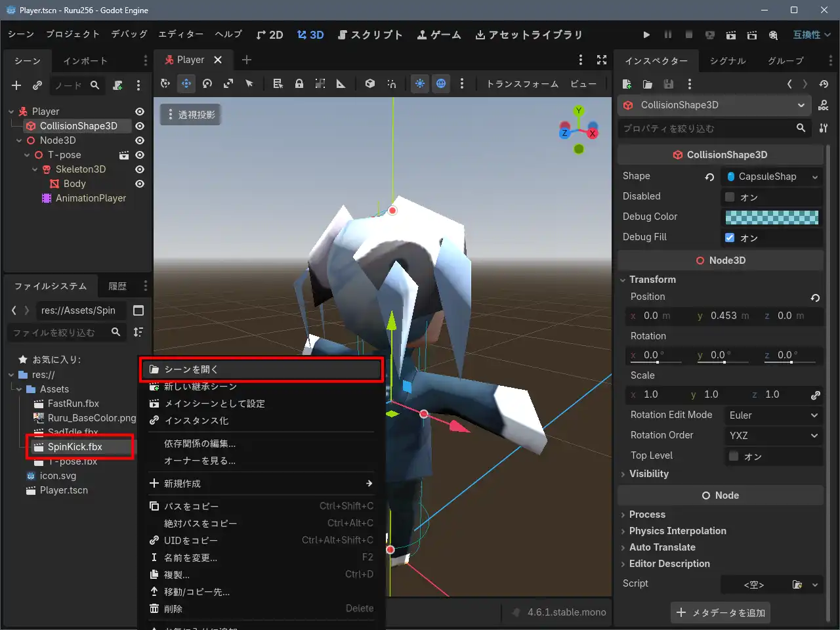Click the lock selected node icon

tap(299, 83)
